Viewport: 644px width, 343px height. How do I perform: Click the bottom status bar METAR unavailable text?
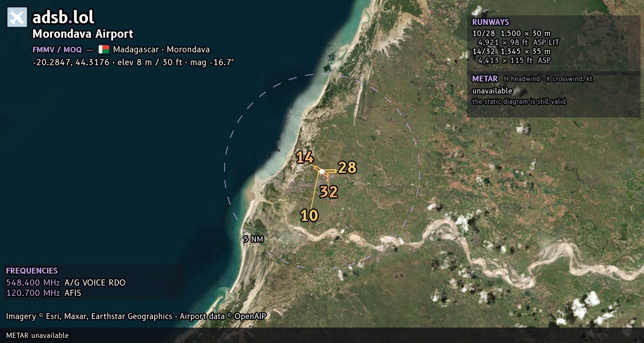37,335
